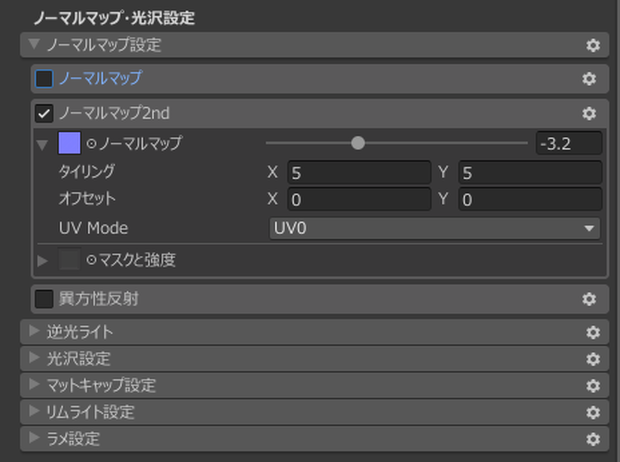The height and width of the screenshot is (462, 620).
Task: Open the UV Mode dropdown showing UV0
Action: tap(435, 228)
